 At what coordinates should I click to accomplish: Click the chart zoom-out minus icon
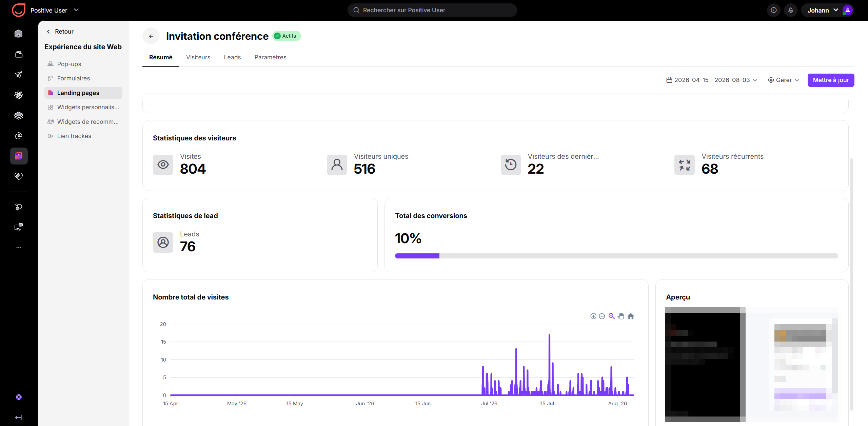602,316
